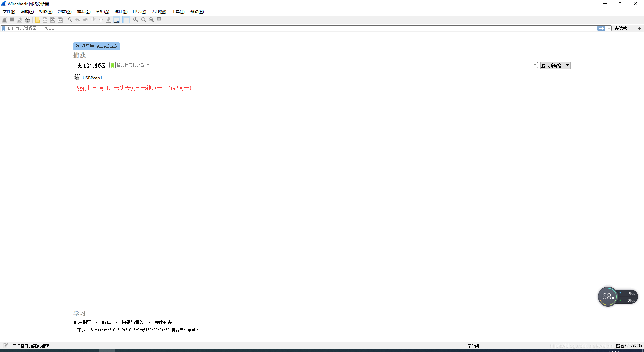Add a display filter button with plus

point(640,28)
